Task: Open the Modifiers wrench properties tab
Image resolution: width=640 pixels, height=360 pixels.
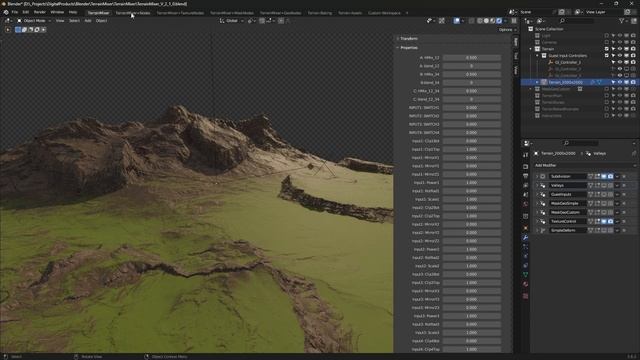Action: (x=525, y=238)
